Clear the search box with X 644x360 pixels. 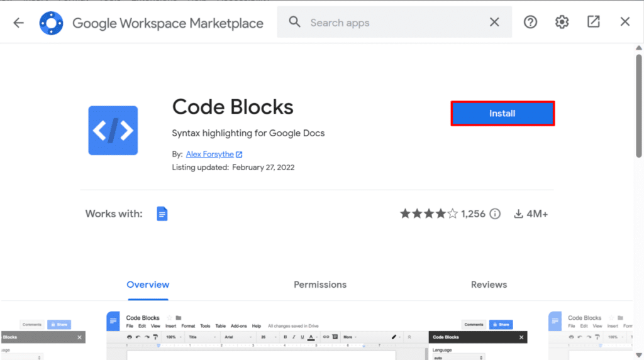[494, 22]
